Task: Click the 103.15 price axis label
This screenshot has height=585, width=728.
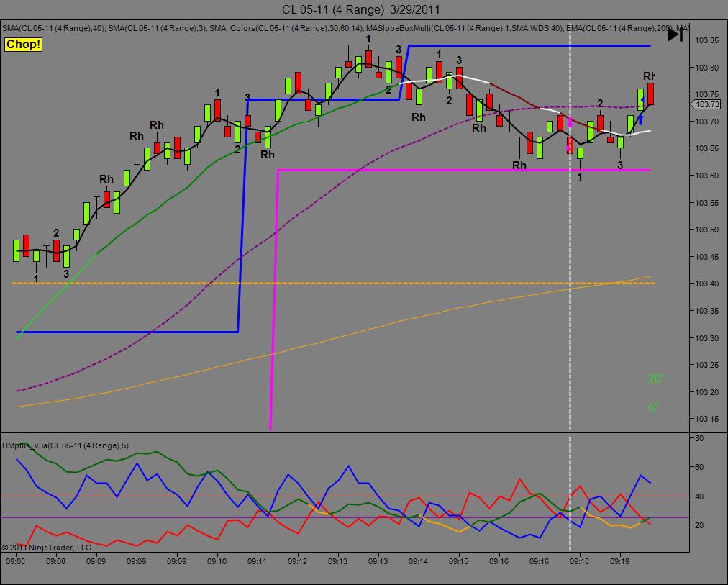Action: pos(707,419)
